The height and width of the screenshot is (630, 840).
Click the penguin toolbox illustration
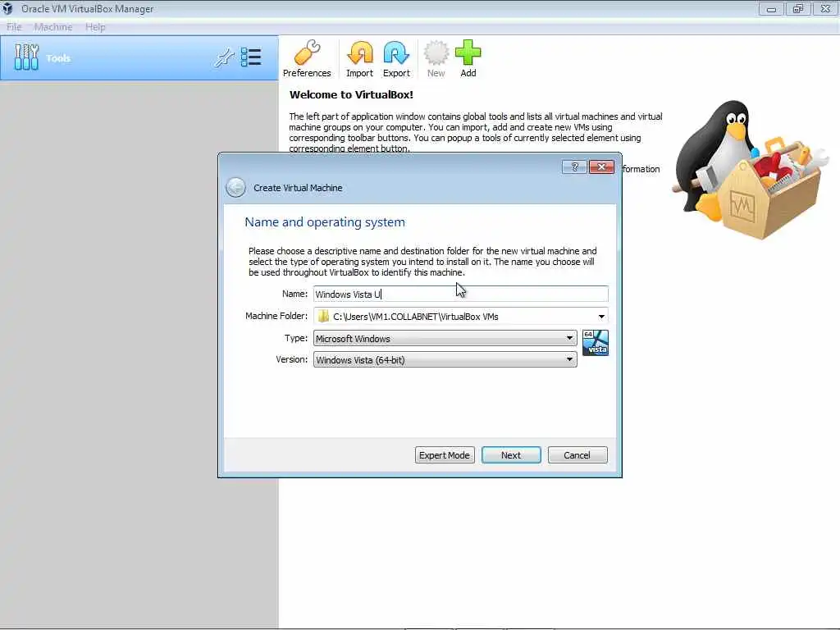click(x=751, y=171)
